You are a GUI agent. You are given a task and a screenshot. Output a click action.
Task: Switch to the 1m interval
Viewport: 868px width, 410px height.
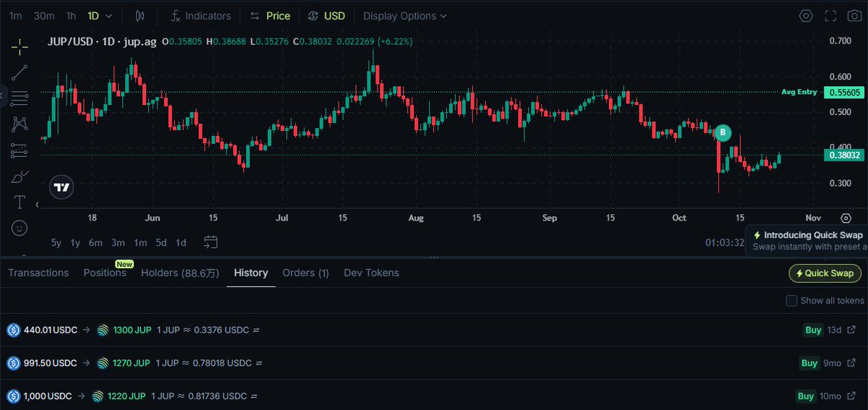point(15,15)
